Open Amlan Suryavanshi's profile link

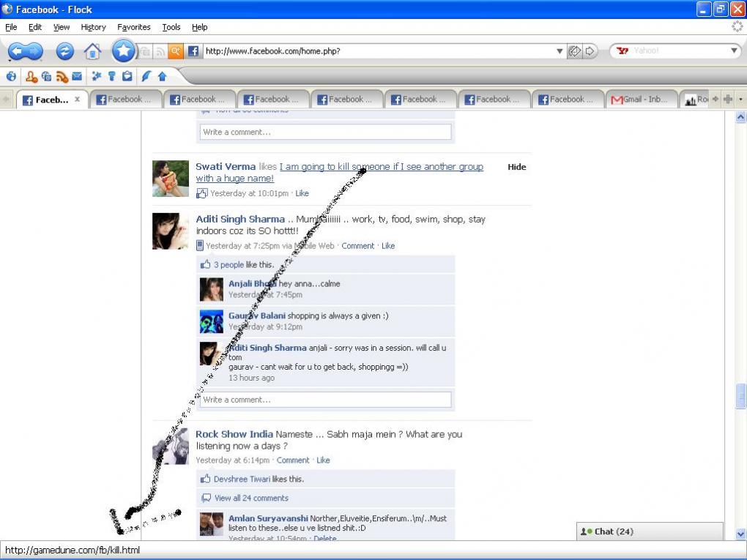point(268,518)
